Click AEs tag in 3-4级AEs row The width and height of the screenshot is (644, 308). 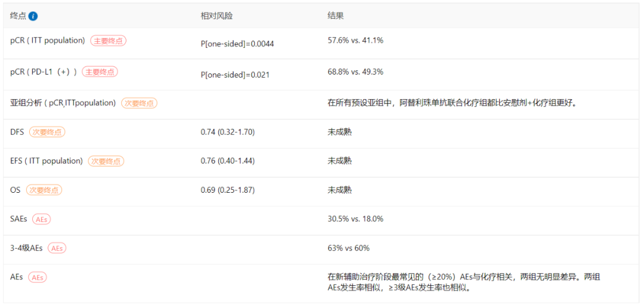(x=57, y=248)
